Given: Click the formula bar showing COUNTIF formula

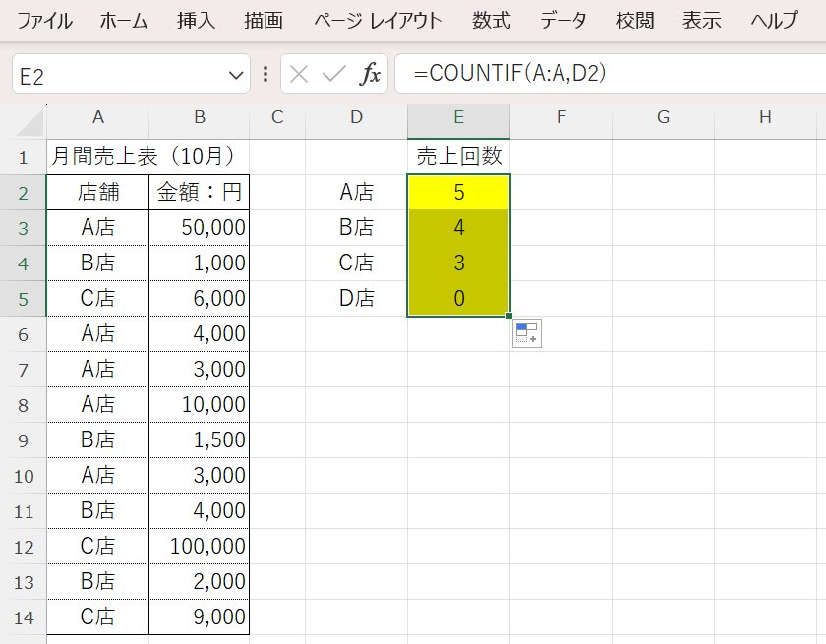Looking at the screenshot, I should pyautogui.click(x=610, y=74).
